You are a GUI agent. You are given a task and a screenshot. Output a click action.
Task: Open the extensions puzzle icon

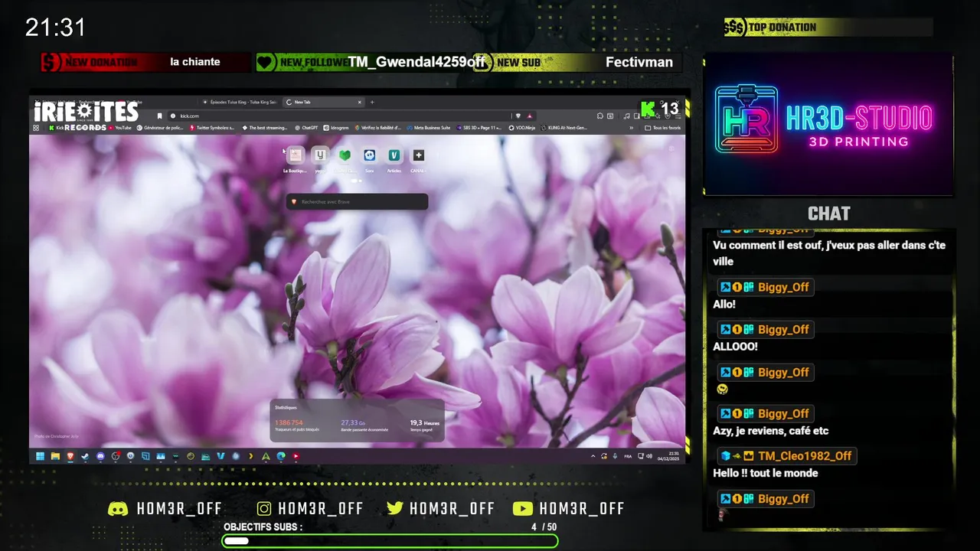(x=599, y=116)
